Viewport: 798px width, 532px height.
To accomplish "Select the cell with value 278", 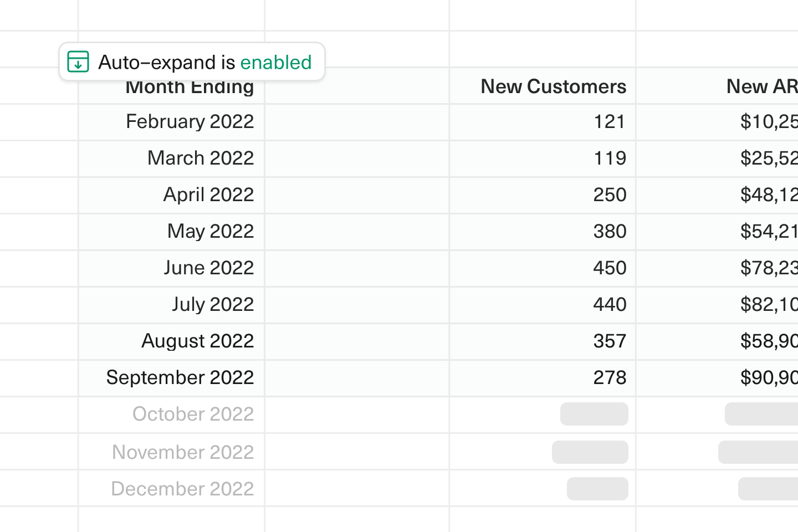I will click(610, 377).
